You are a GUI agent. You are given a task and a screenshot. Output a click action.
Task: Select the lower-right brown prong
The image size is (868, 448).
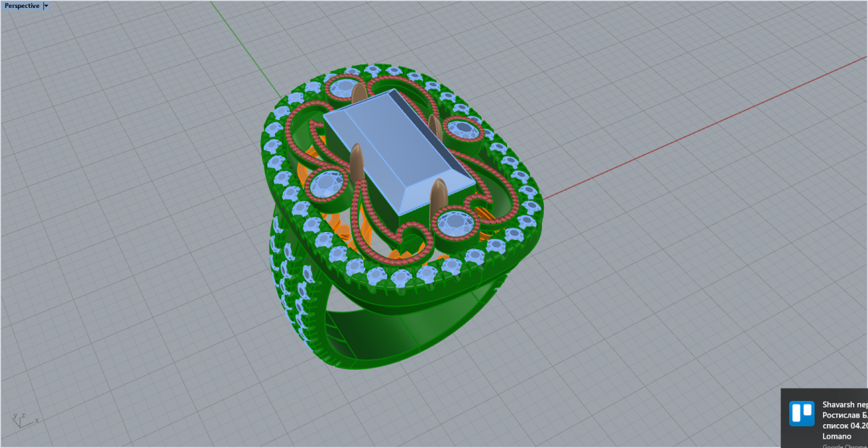point(438,195)
